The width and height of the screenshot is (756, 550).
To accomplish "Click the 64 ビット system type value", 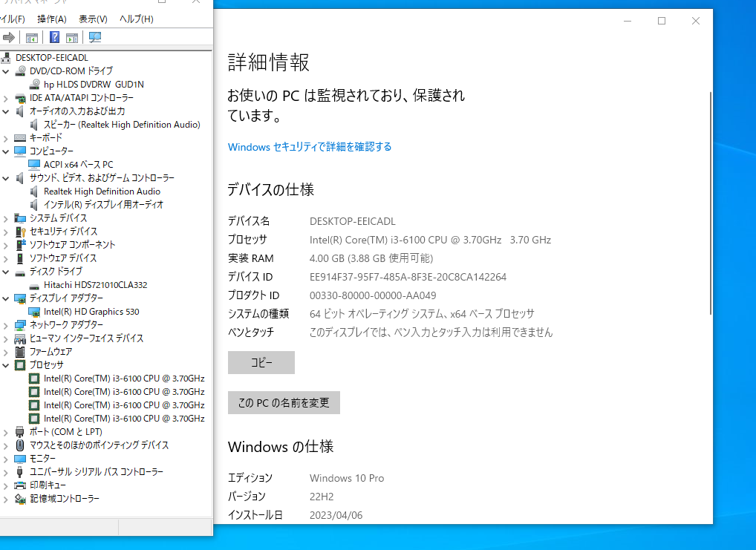I will tap(422, 314).
